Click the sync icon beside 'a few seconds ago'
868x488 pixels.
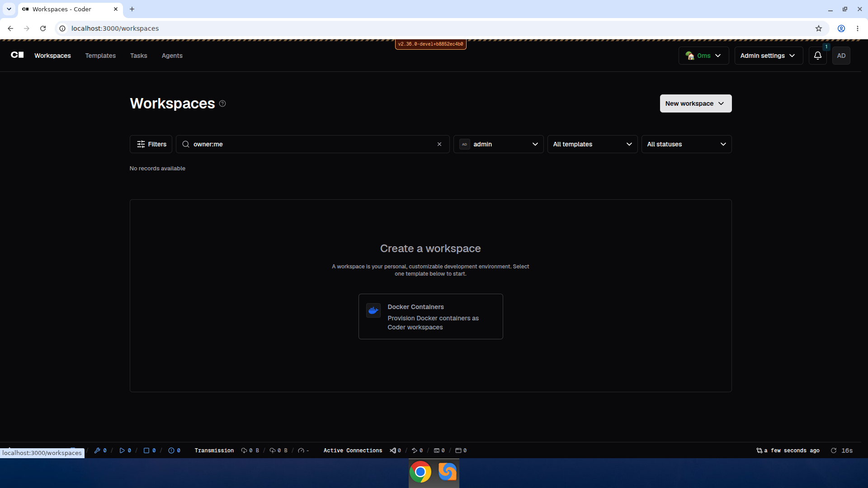(x=759, y=450)
